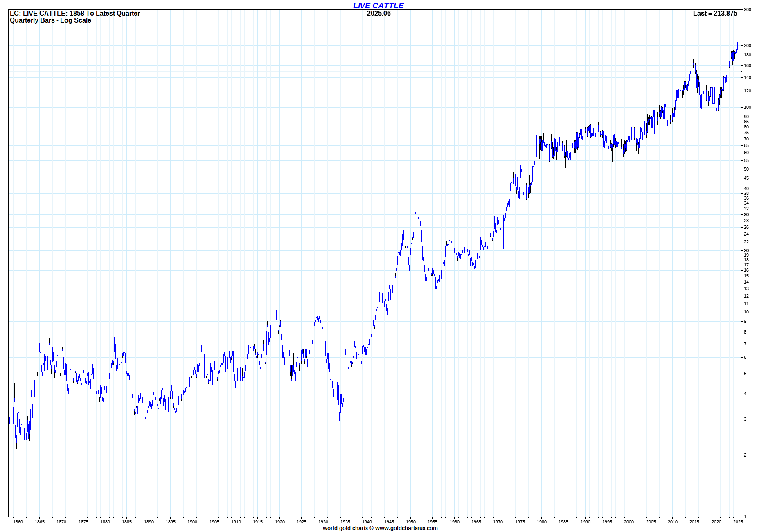Click the 2 price axis label
757x532 pixels.
click(745, 455)
